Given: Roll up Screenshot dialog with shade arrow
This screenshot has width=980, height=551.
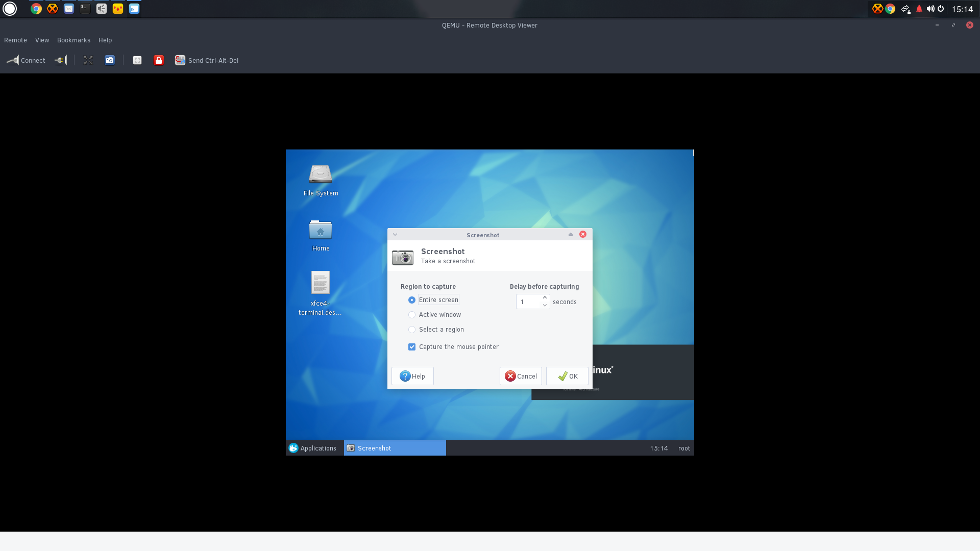Looking at the screenshot, I should (571, 235).
